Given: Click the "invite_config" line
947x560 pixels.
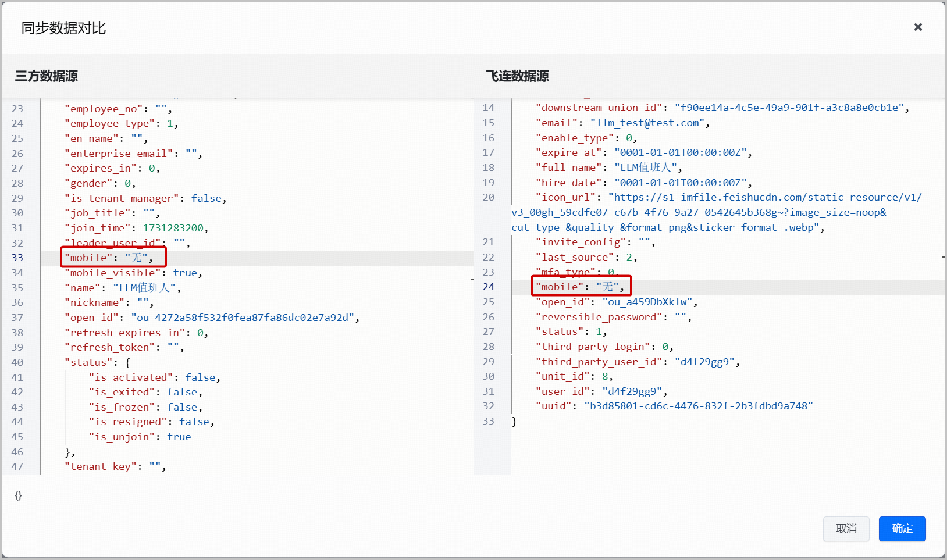Looking at the screenshot, I should [x=595, y=242].
